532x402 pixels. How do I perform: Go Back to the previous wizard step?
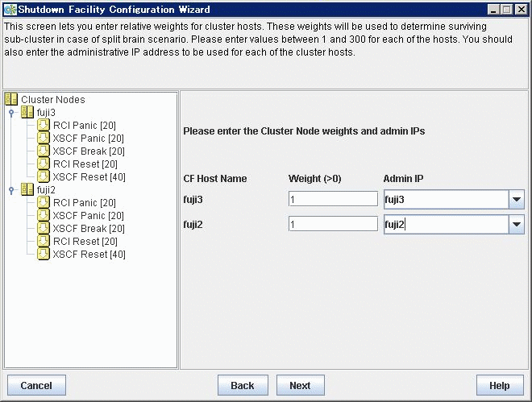(x=243, y=385)
